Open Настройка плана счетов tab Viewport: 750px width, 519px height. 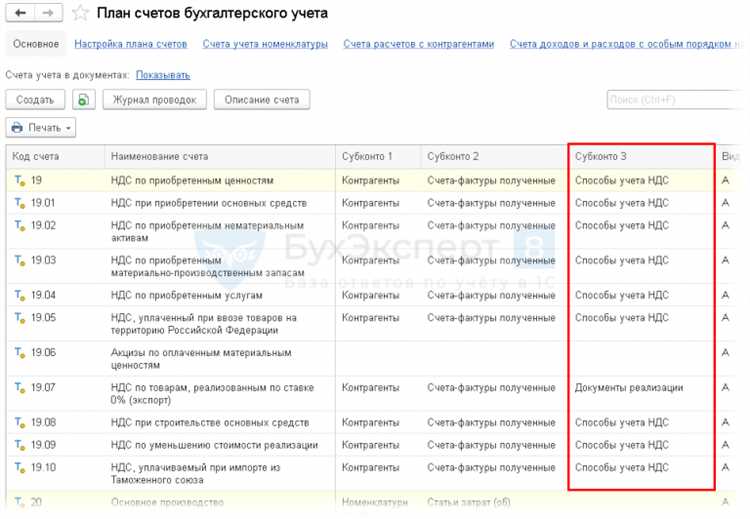pos(131,44)
